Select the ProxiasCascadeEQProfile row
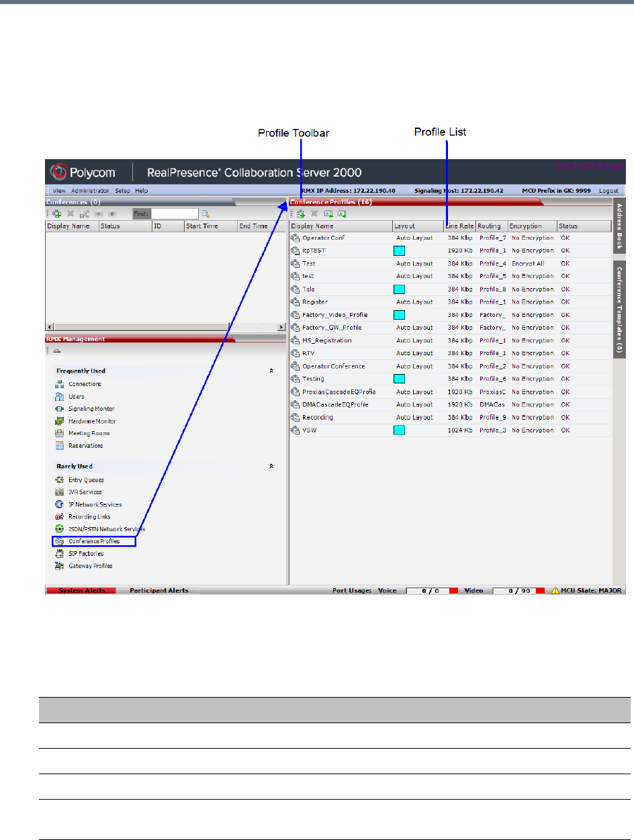Viewport: 634px width, 840px height. pyautogui.click(x=450, y=392)
